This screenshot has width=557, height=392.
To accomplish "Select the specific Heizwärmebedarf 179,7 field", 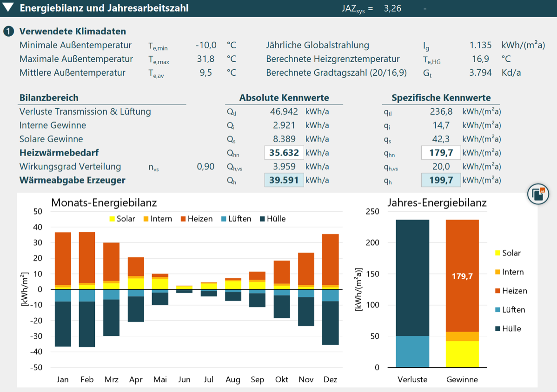I will tap(441, 153).
